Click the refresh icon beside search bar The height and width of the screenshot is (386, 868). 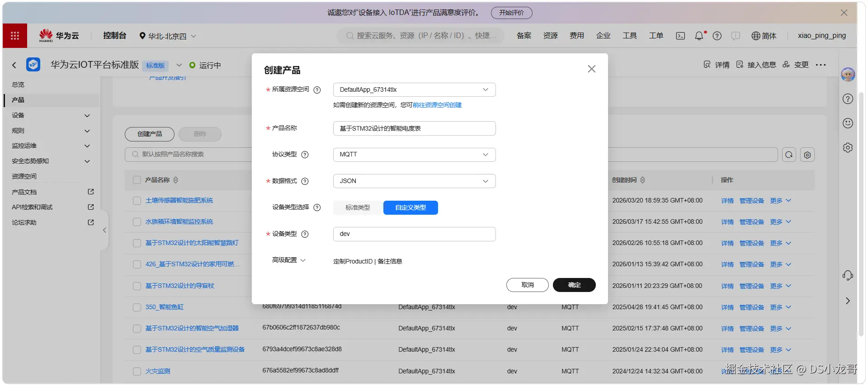click(x=789, y=155)
